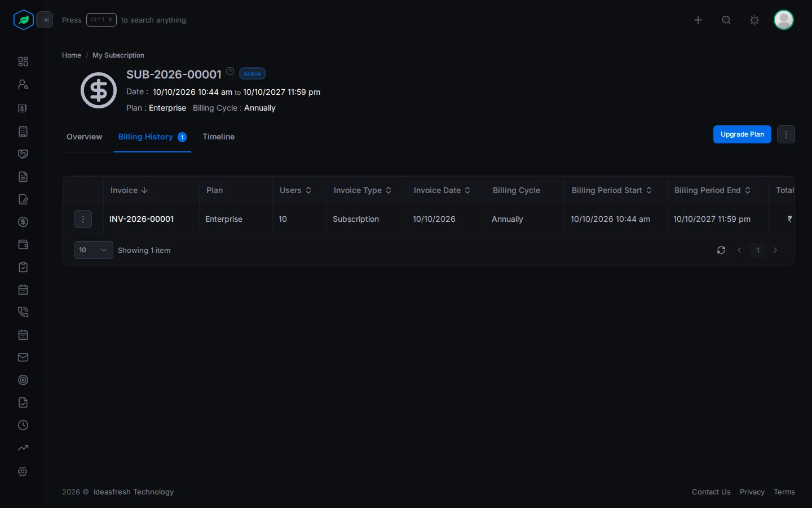This screenshot has width=812, height=508.
Task: Open the clock sidebar icon
Action: coord(23,425)
